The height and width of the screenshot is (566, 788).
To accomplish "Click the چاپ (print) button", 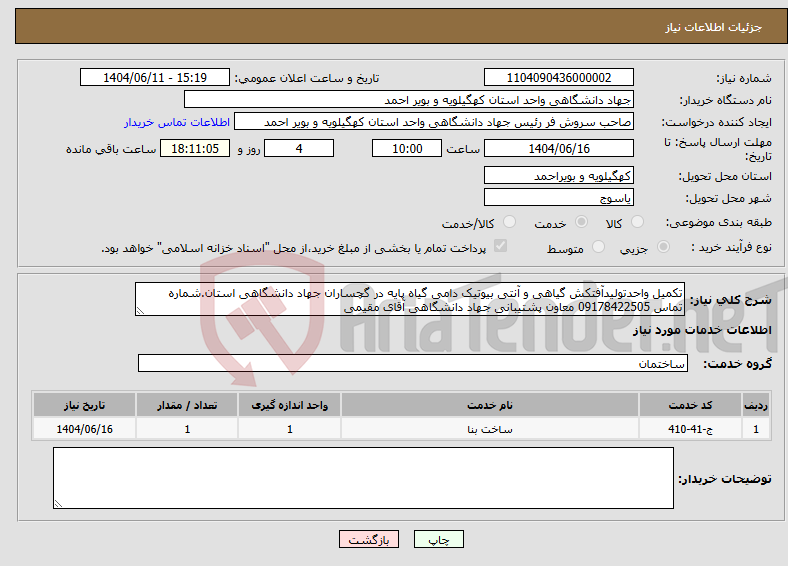I will point(438,539).
